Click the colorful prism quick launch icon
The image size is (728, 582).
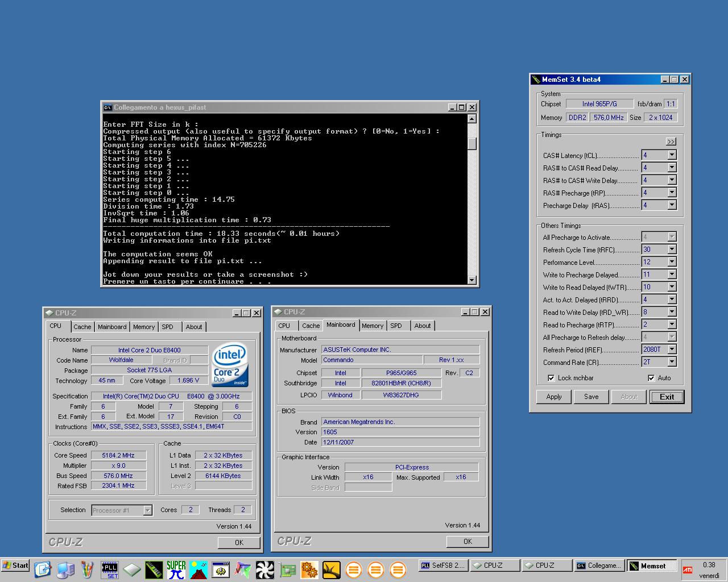243,569
